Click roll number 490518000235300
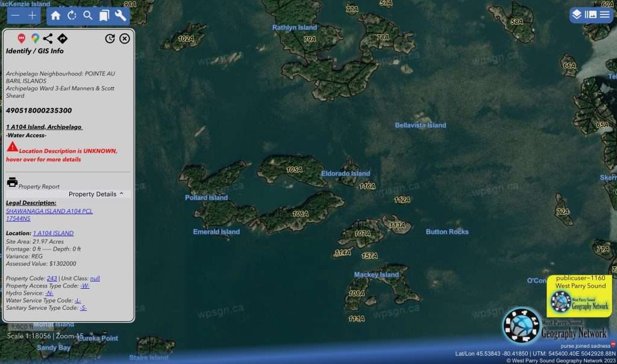This screenshot has height=364, width=617. [39, 110]
